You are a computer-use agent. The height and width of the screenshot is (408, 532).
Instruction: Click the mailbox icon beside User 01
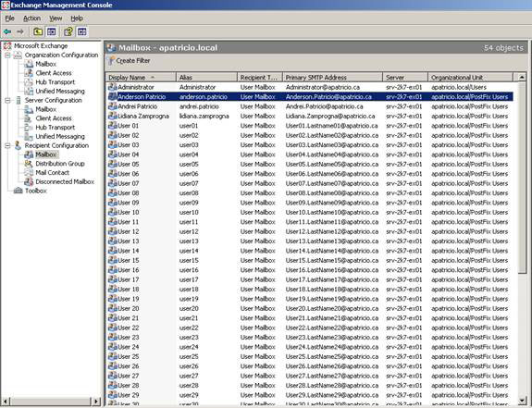coord(112,126)
